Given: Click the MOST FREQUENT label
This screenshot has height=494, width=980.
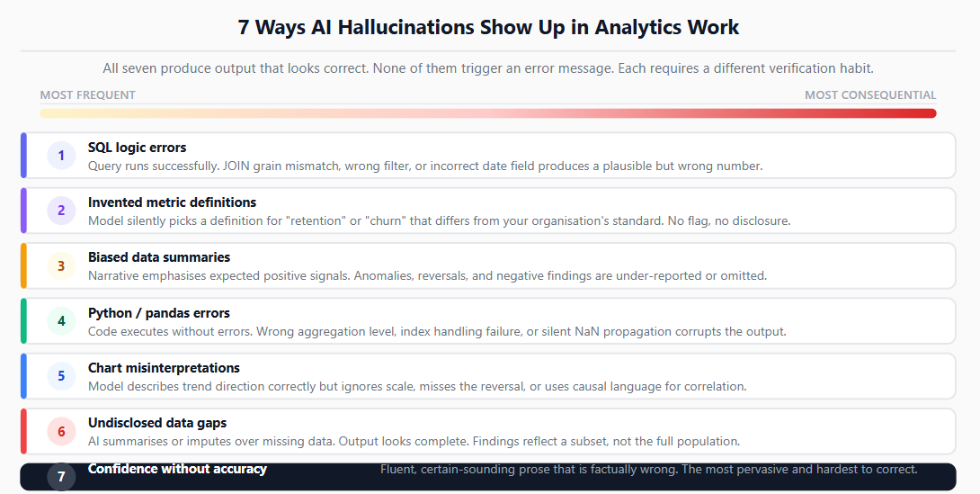Looking at the screenshot, I should point(87,95).
